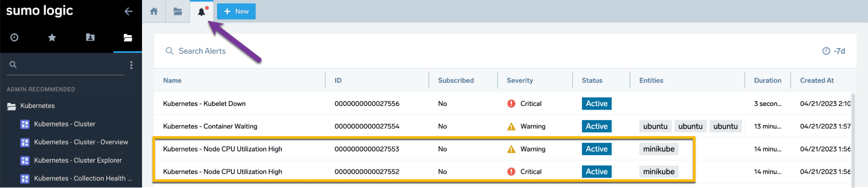Click the sidebar search magnifier icon

click(x=13, y=65)
